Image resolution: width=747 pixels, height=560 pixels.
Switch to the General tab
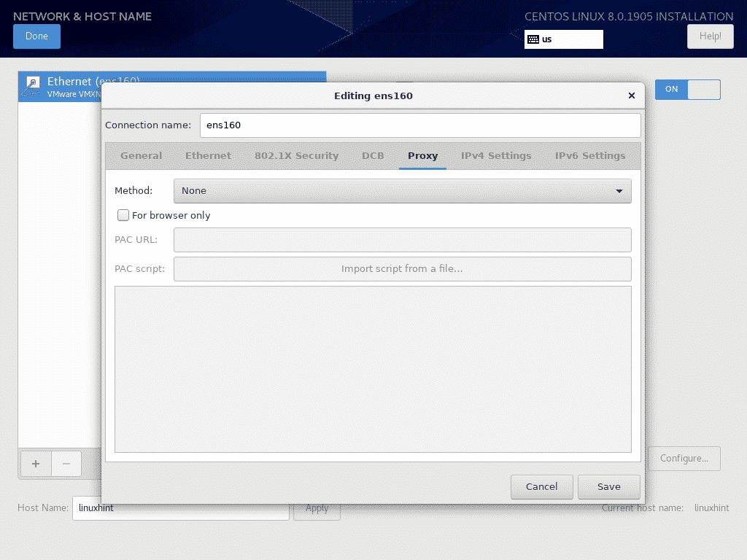click(x=141, y=156)
